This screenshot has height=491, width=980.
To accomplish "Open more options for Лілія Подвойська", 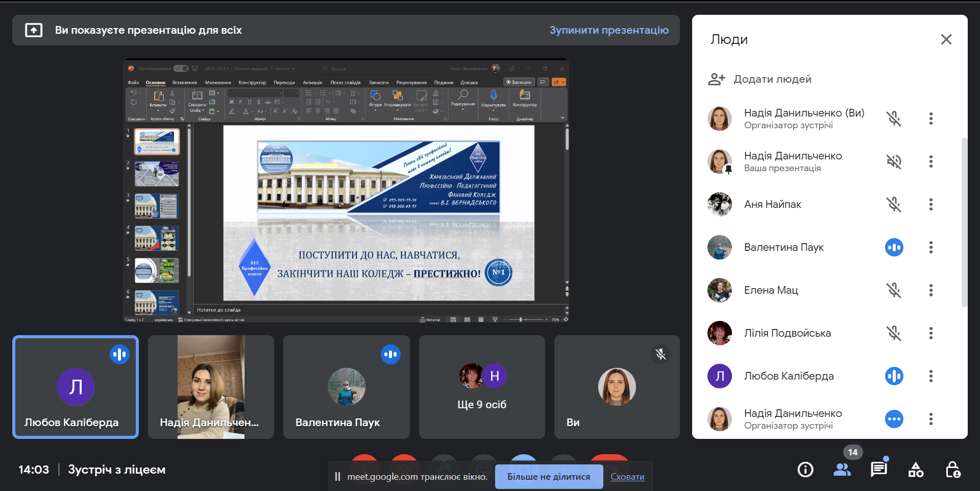I will pos(931,333).
